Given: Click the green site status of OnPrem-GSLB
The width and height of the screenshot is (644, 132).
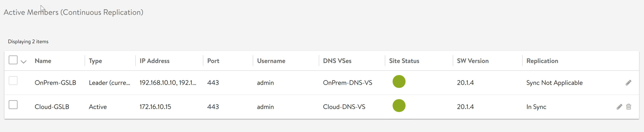Looking at the screenshot, I should tap(399, 82).
